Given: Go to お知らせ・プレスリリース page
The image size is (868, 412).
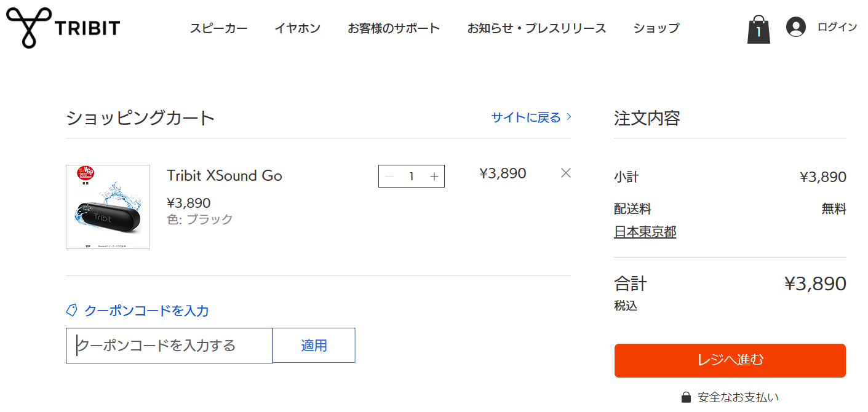Looking at the screenshot, I should coord(536,28).
